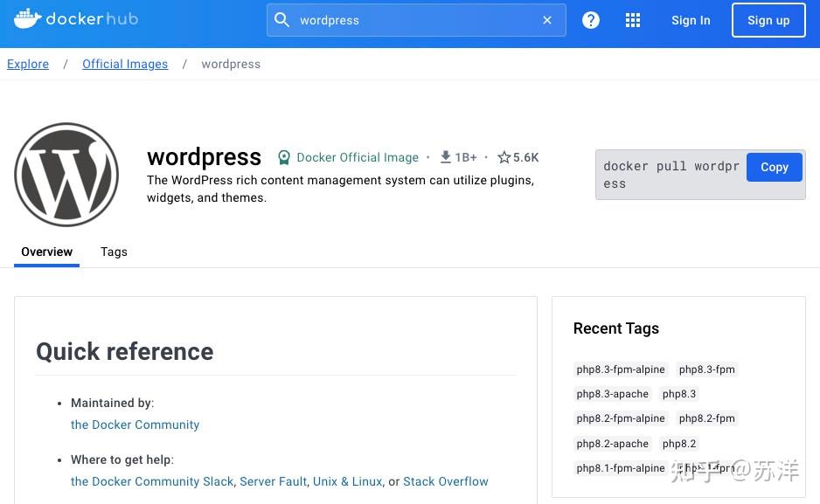Open the Stack Overflow help link
Image resolution: width=820 pixels, height=504 pixels.
[445, 481]
